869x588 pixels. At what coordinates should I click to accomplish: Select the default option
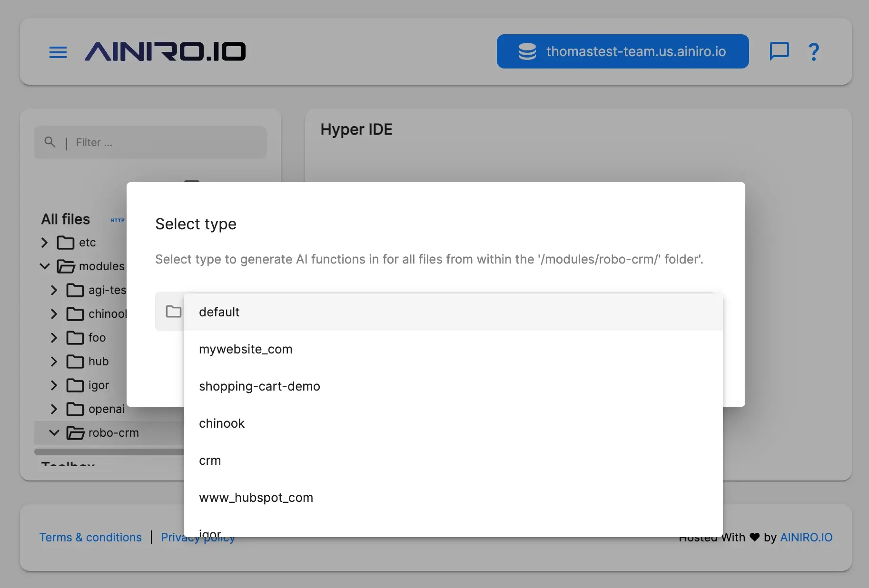click(x=219, y=312)
